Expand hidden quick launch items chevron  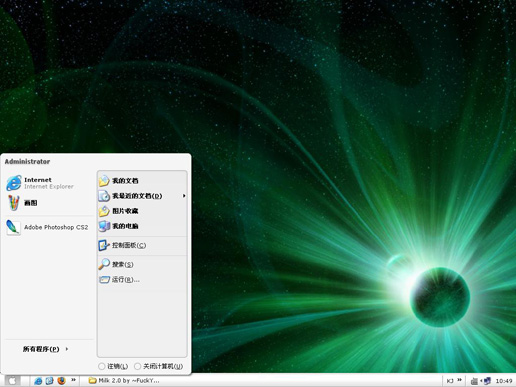pos(73,380)
